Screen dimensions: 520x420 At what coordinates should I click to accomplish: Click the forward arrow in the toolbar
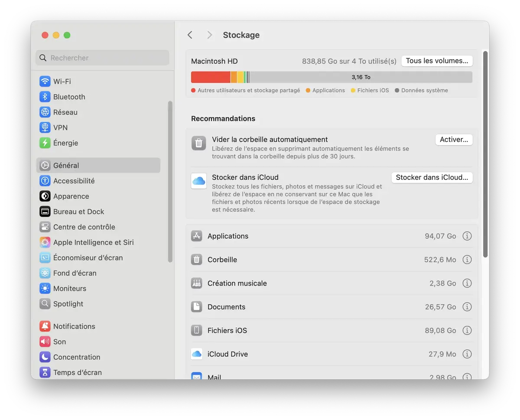[x=210, y=35]
